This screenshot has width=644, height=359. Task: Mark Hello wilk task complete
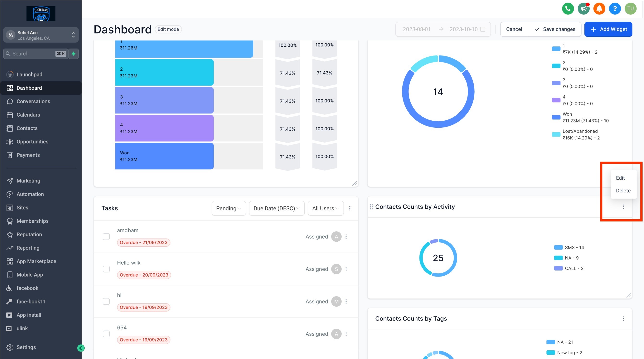tap(106, 269)
